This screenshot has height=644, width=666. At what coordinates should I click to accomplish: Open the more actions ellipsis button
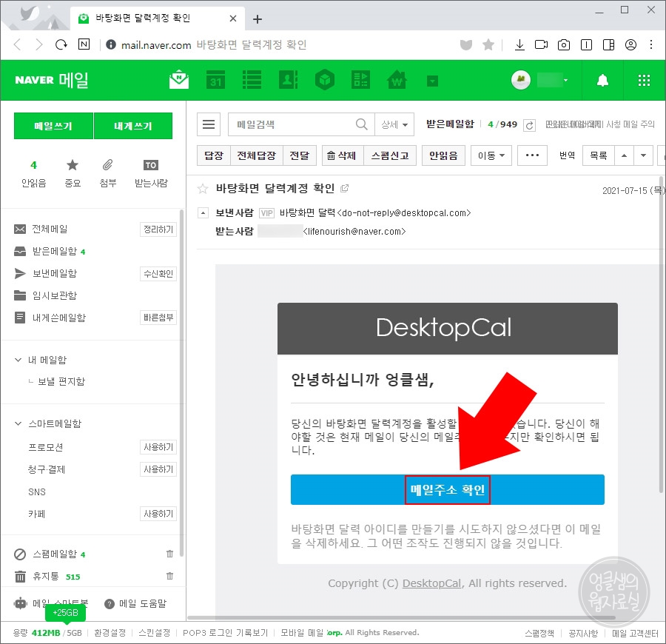pyautogui.click(x=532, y=155)
